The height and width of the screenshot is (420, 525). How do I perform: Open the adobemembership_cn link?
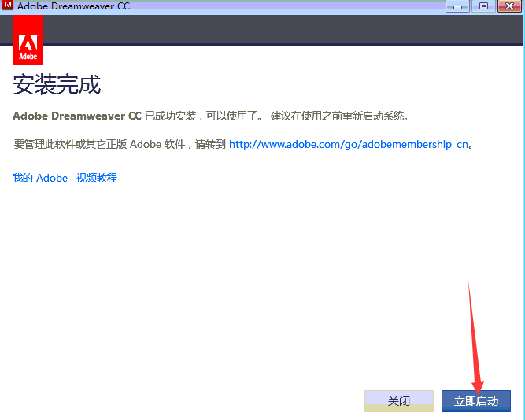[349, 144]
